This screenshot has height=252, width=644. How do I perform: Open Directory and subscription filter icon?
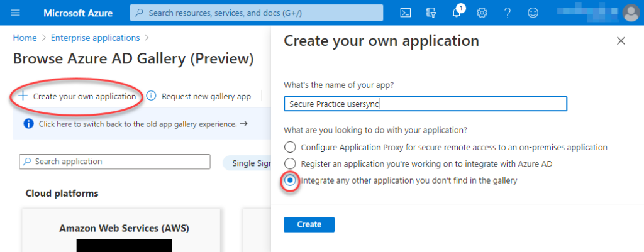pos(431,13)
